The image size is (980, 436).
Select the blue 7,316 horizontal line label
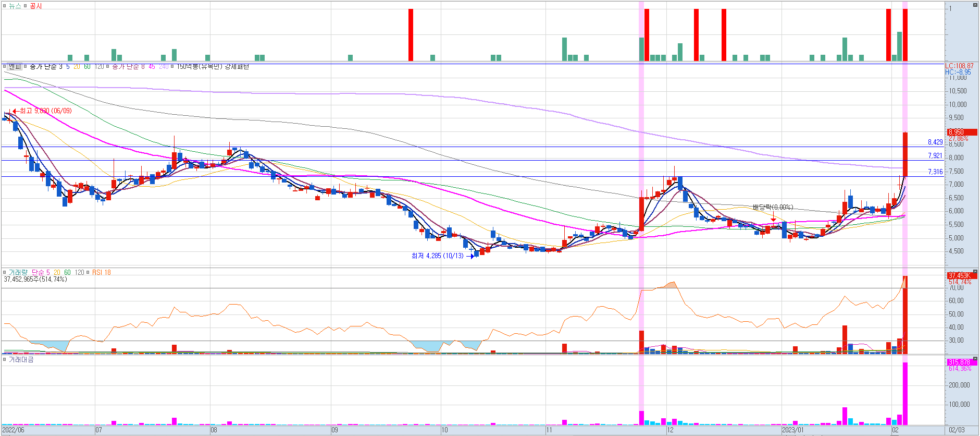935,172
